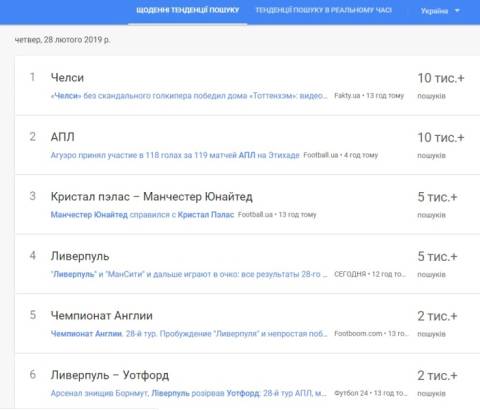The width and height of the screenshot is (480, 410).
Task: Open the Україна country dropdown
Action: [440, 11]
